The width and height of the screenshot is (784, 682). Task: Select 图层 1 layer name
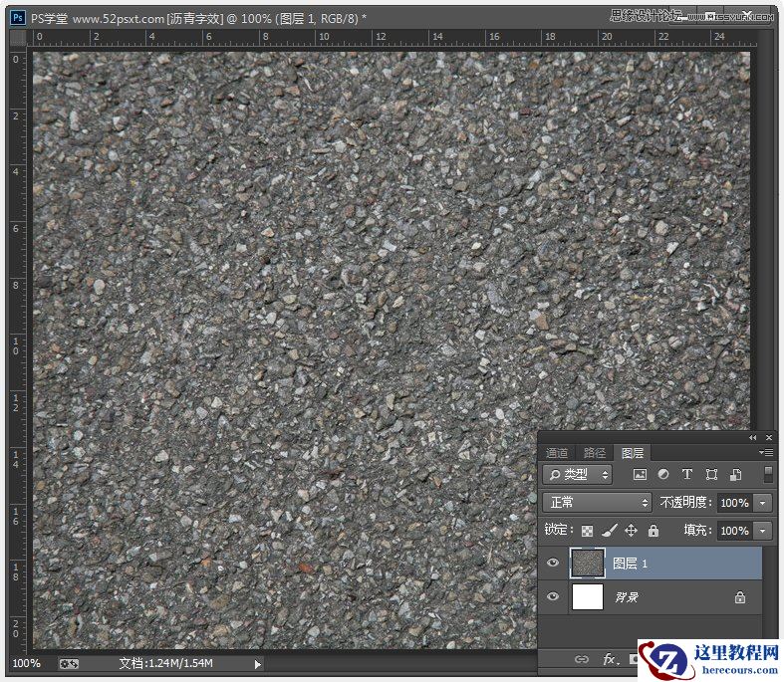(x=630, y=564)
